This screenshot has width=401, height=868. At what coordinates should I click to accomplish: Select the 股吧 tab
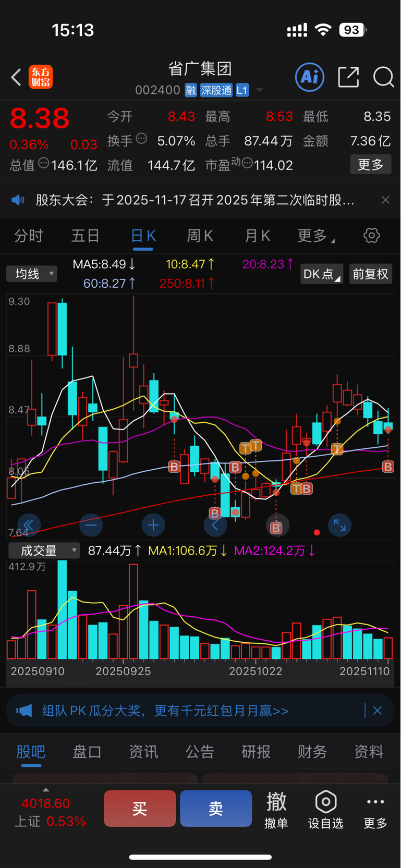point(31,752)
